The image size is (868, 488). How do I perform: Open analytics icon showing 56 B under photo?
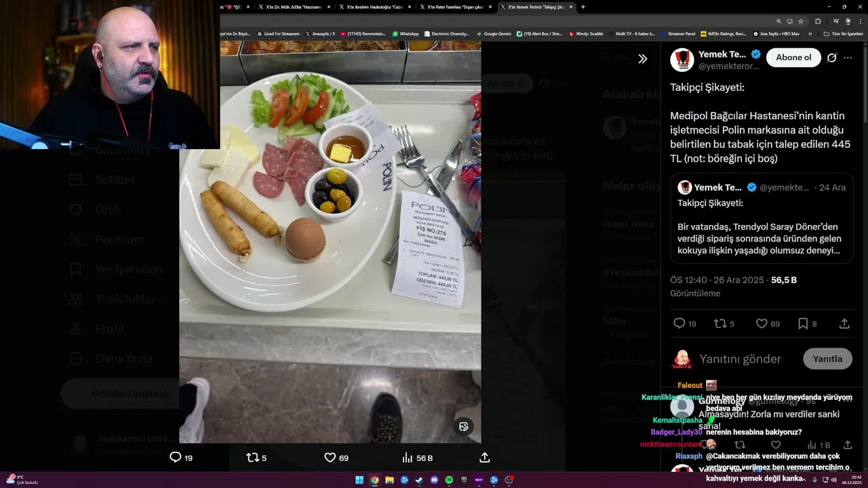point(417,457)
